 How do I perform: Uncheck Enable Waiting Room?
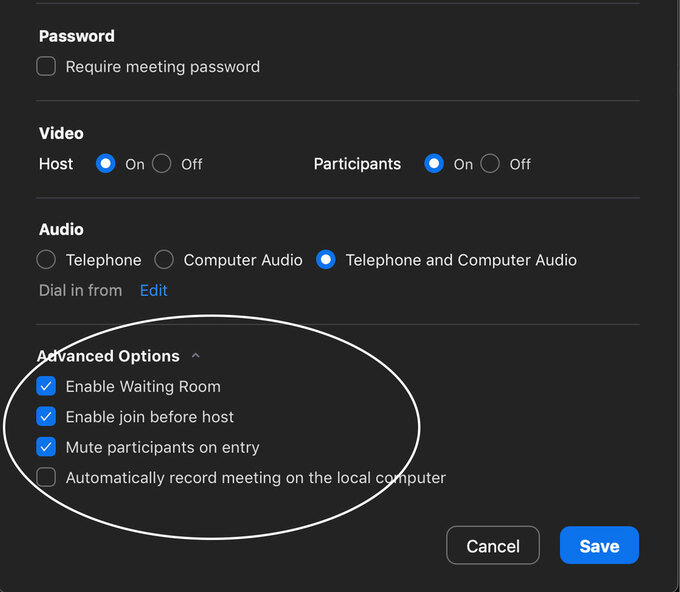click(46, 386)
